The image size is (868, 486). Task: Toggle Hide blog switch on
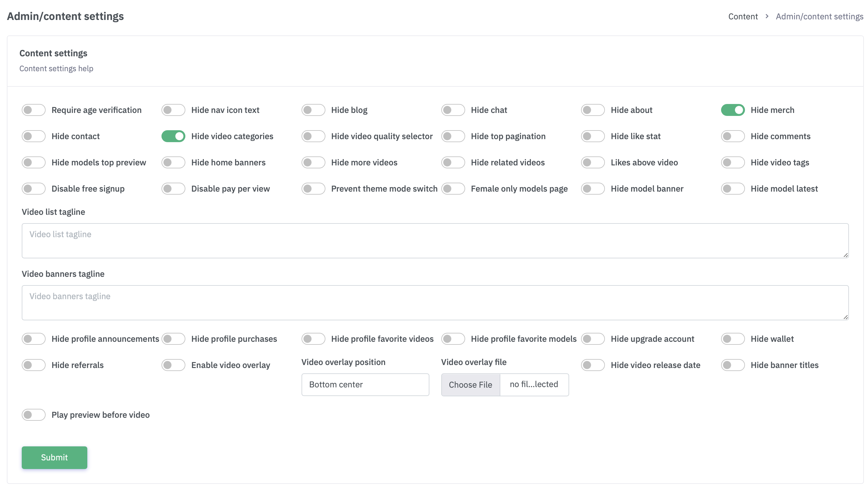click(313, 110)
